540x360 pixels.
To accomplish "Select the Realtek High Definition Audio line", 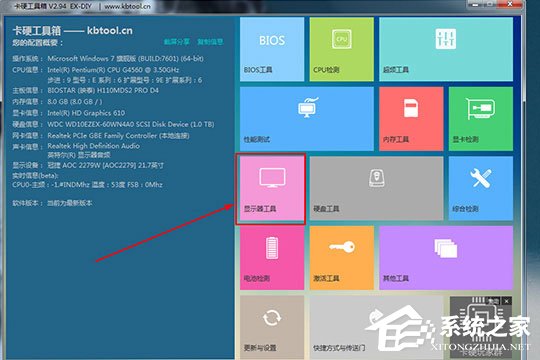I will pos(76,146).
